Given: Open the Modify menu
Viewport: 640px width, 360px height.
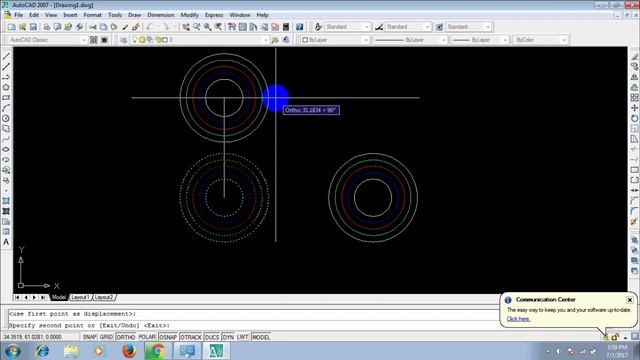Looking at the screenshot, I should click(x=189, y=15).
